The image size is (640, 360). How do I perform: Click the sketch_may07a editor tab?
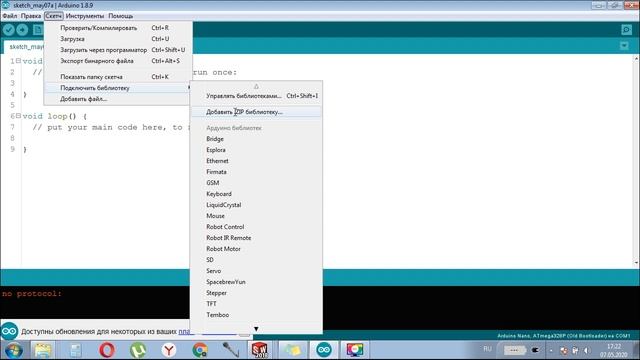pyautogui.click(x=25, y=47)
